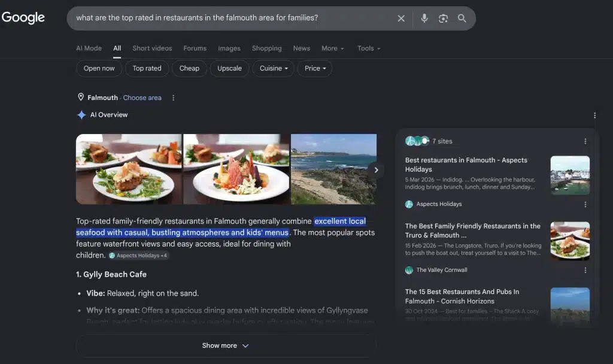Click the 7 sites source icons
Screen dimensions: 613x364
417,141
